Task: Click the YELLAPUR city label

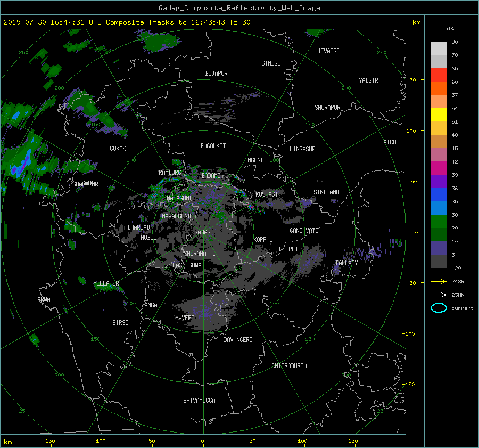Action: (106, 283)
